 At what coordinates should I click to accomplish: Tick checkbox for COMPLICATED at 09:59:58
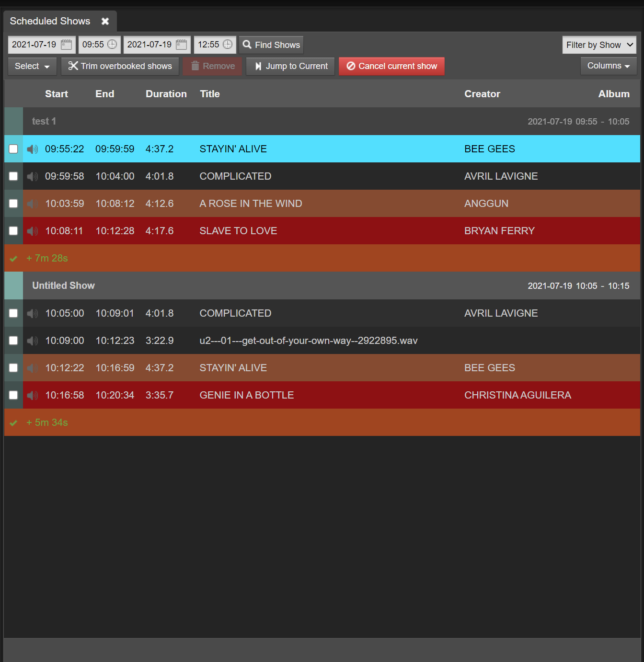pyautogui.click(x=13, y=176)
